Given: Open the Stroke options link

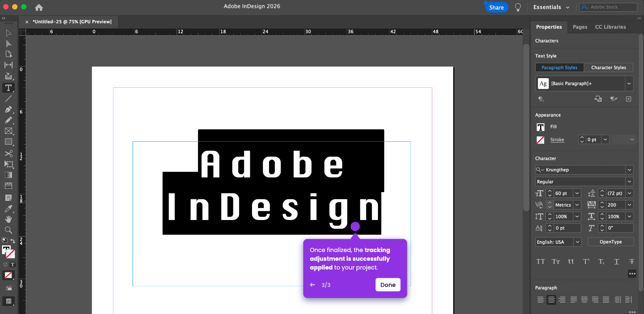Looking at the screenshot, I should (557, 140).
